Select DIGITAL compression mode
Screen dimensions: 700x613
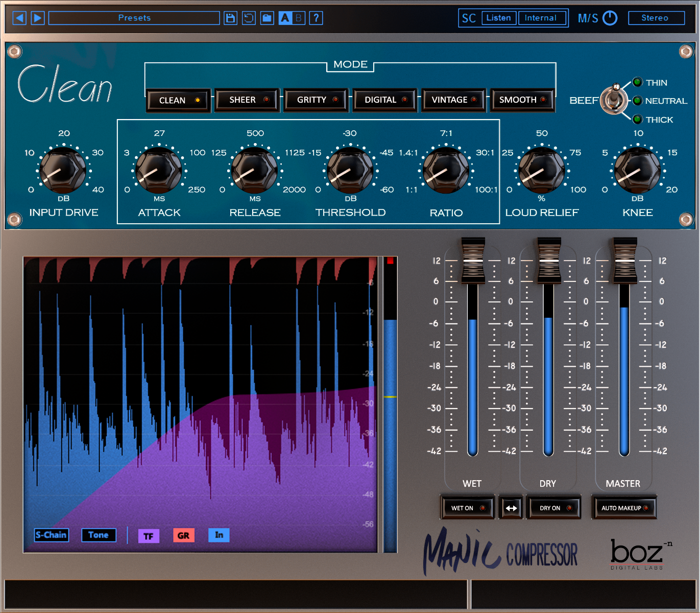tap(385, 100)
